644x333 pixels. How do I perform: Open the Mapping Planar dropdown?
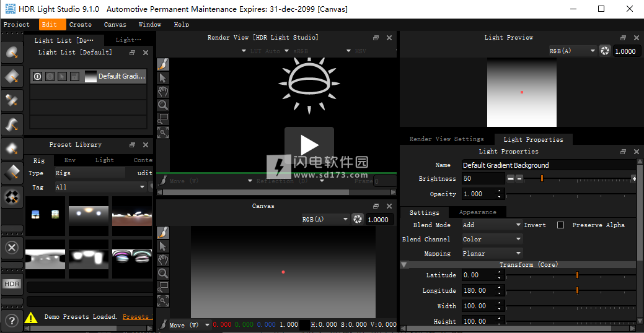point(492,253)
